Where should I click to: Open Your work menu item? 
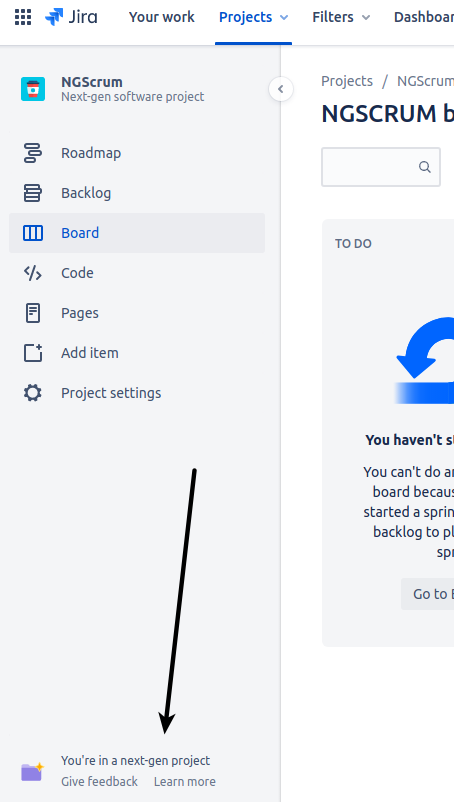pos(162,17)
